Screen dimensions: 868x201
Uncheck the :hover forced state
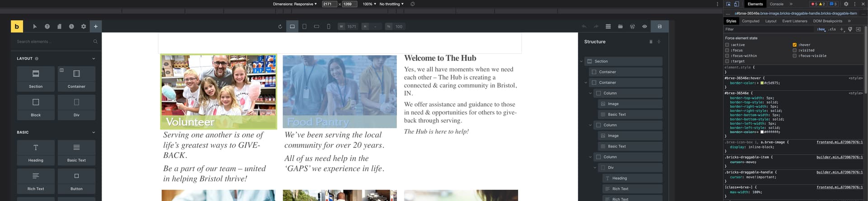(x=795, y=45)
